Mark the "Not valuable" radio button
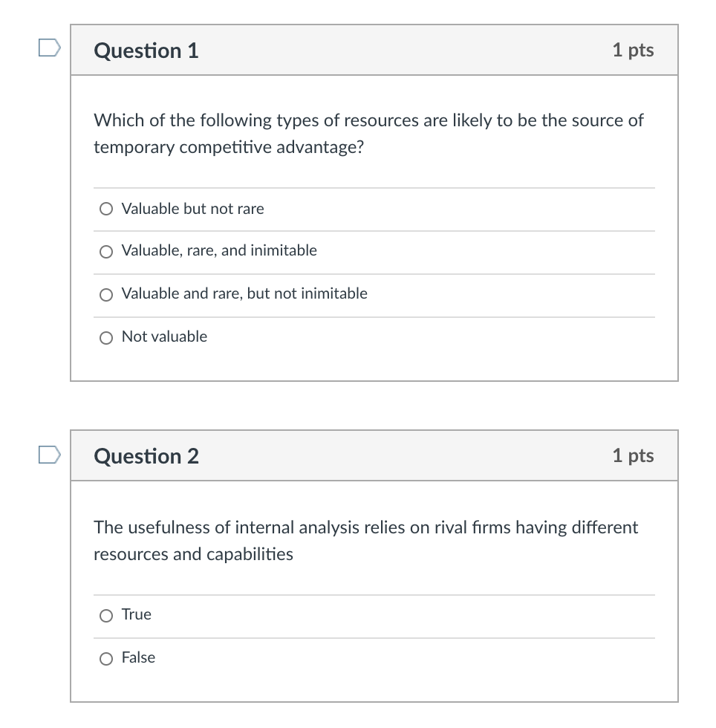Image resolution: width=716 pixels, height=728 pixels. click(x=106, y=338)
